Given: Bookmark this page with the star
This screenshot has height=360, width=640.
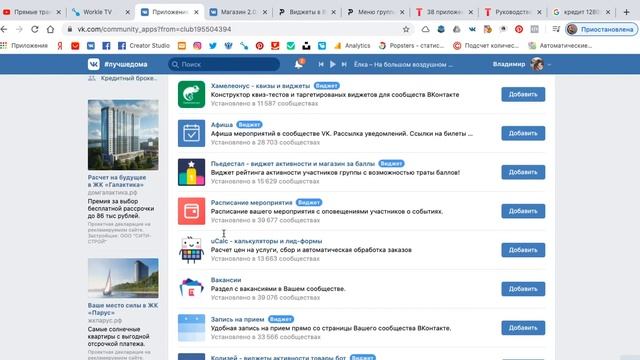Looking at the screenshot, I should coord(406,29).
